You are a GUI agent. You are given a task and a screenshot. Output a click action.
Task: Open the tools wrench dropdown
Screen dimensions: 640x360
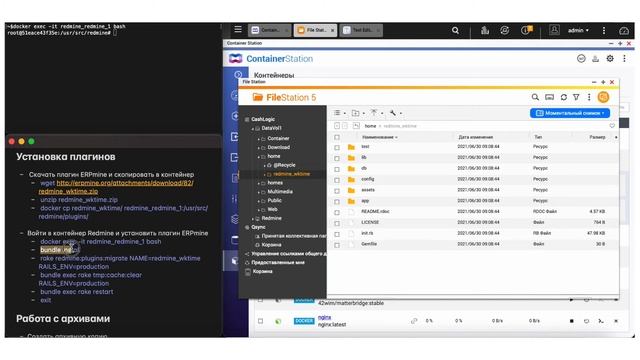pyautogui.click(x=395, y=113)
